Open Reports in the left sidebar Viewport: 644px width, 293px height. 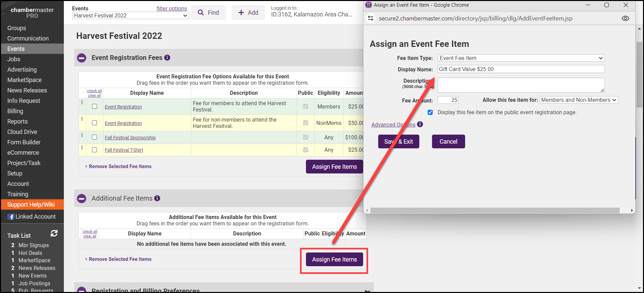tap(17, 122)
